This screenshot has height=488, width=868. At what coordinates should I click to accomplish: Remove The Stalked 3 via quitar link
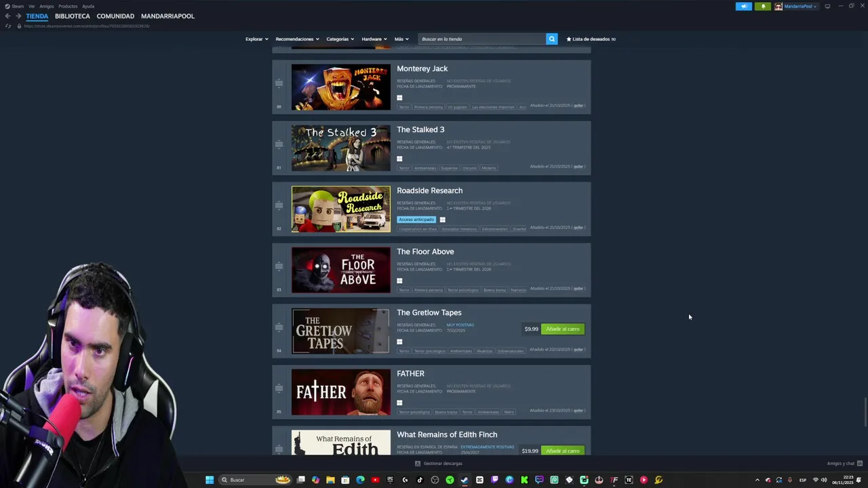578,167
